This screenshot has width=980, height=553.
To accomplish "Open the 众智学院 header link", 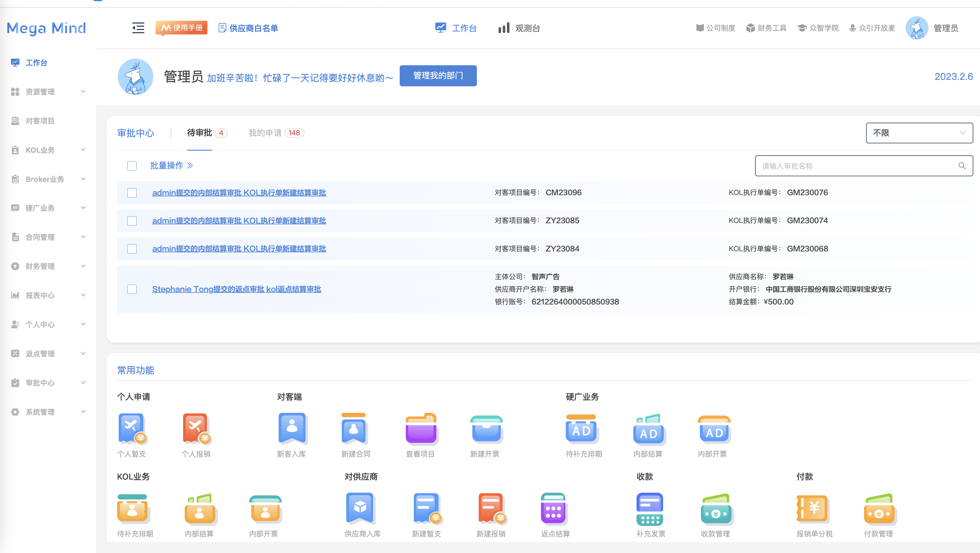I will pos(818,28).
